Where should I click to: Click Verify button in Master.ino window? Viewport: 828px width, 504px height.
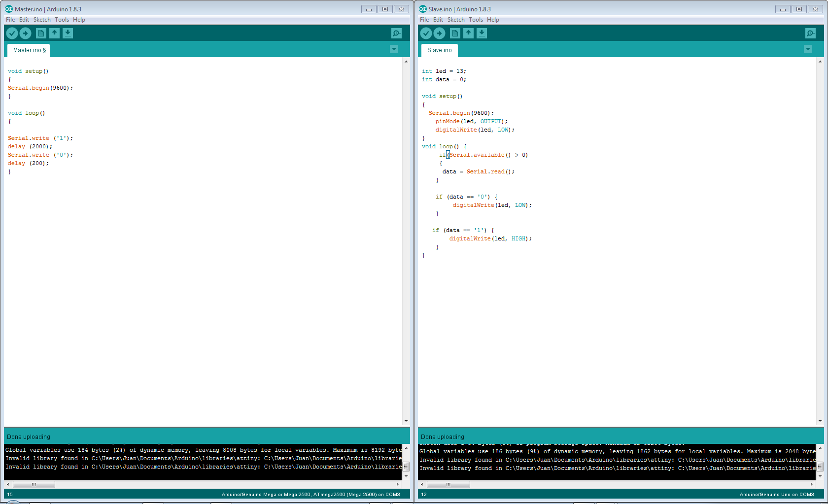coord(12,33)
